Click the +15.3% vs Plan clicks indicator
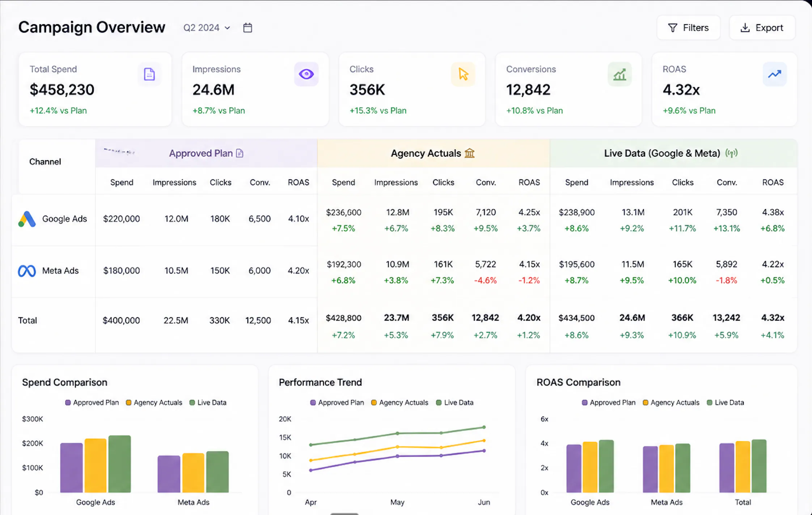The height and width of the screenshot is (515, 812). [x=378, y=111]
